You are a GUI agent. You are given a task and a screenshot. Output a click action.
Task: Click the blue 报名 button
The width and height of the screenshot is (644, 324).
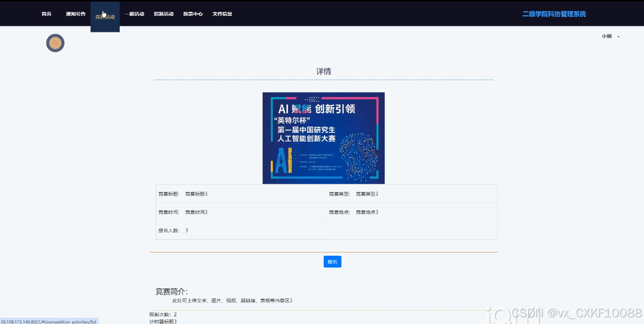(x=332, y=262)
